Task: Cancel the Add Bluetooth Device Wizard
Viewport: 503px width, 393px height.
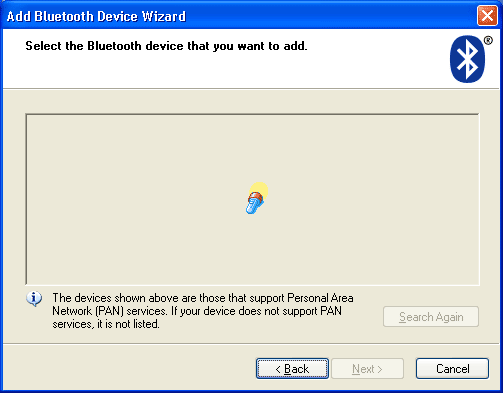Action: pos(452,369)
